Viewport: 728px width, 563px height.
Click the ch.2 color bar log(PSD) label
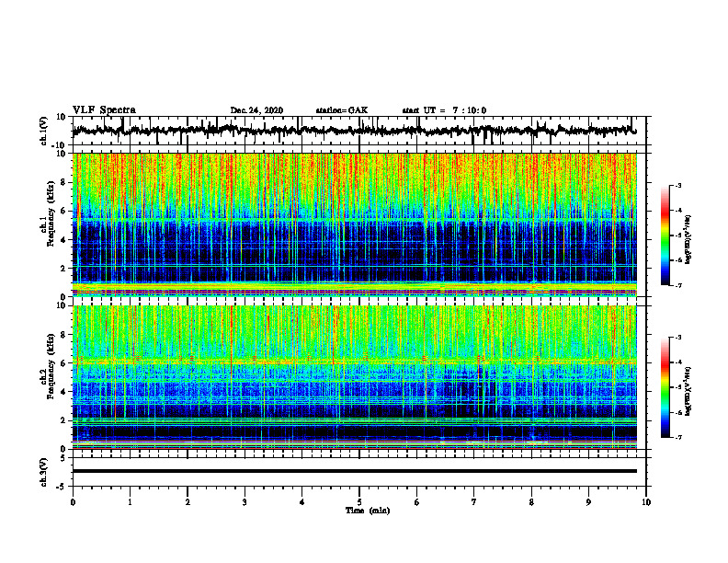tap(688, 392)
